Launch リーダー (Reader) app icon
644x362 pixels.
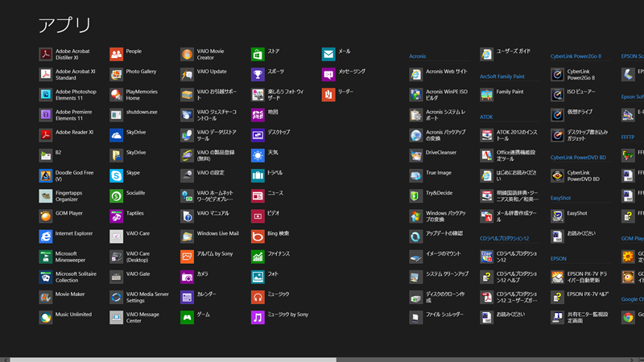(x=328, y=95)
